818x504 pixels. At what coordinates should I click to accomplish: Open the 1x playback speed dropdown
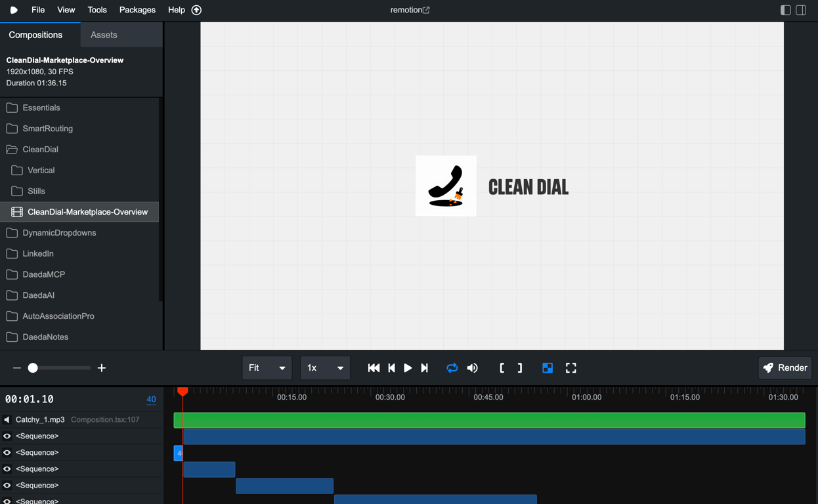tap(325, 367)
